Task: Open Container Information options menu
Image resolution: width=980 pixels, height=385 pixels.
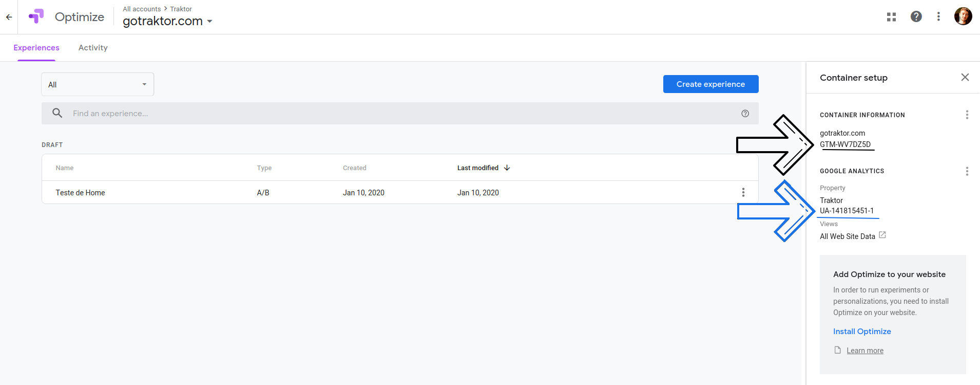Action: point(967,115)
